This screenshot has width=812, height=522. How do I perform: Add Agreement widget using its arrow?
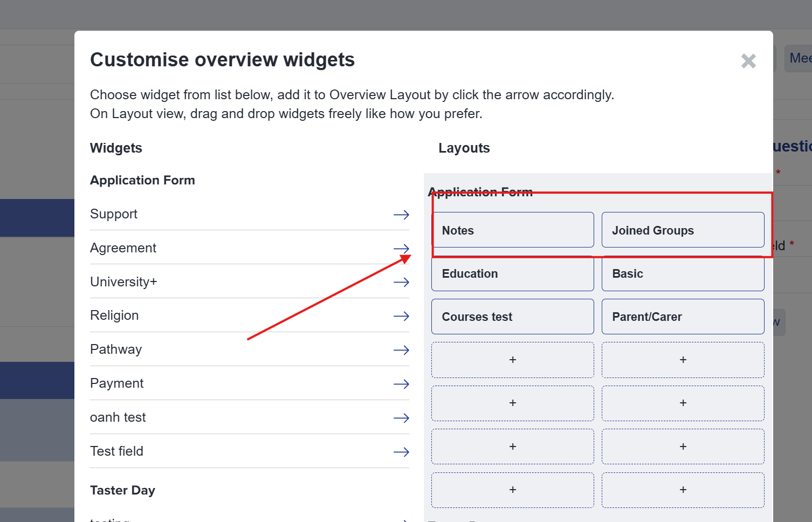[401, 249]
